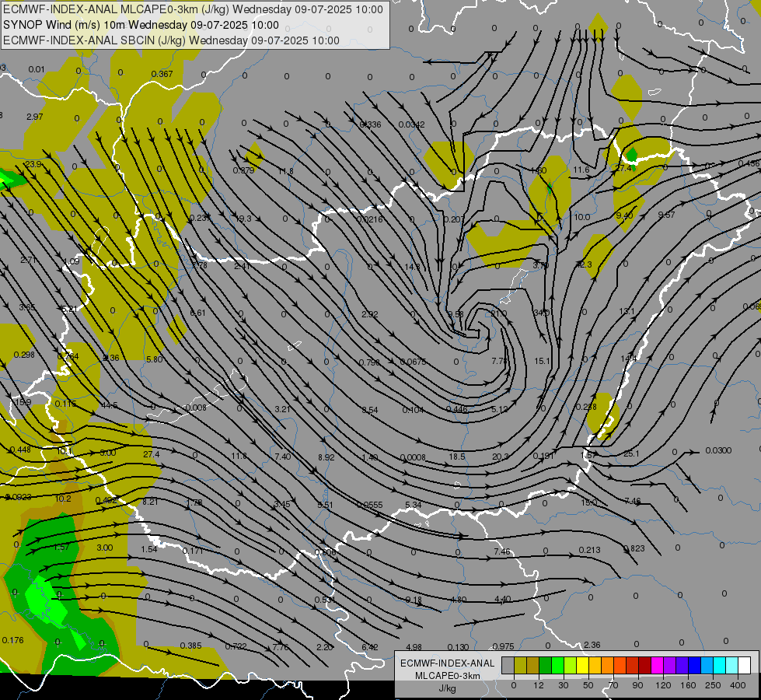The width and height of the screenshot is (761, 700).
Task: Click the map value 0.385
Action: pos(190,646)
